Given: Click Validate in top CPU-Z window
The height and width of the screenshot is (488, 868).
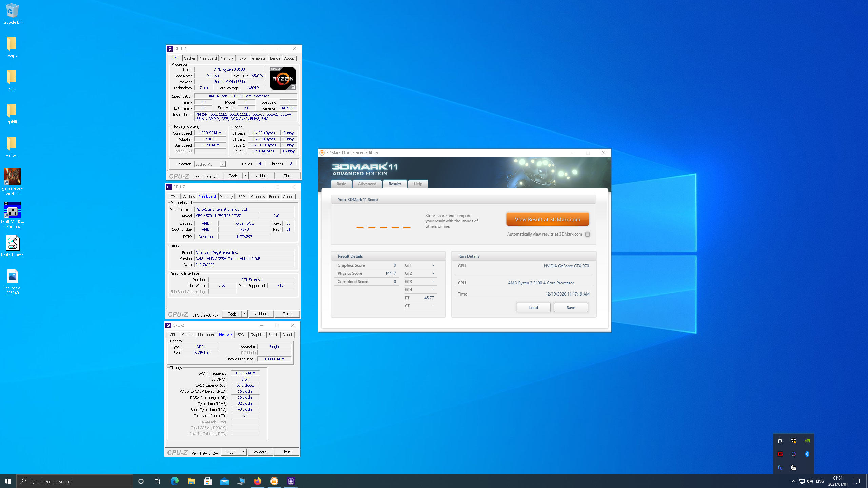Looking at the screenshot, I should (262, 176).
